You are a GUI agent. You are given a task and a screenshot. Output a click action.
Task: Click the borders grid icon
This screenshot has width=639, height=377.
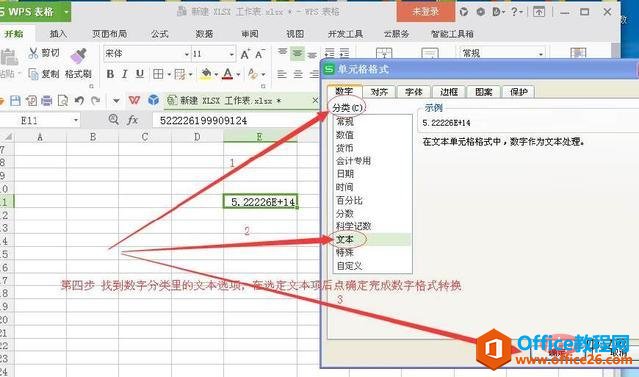click(x=158, y=74)
